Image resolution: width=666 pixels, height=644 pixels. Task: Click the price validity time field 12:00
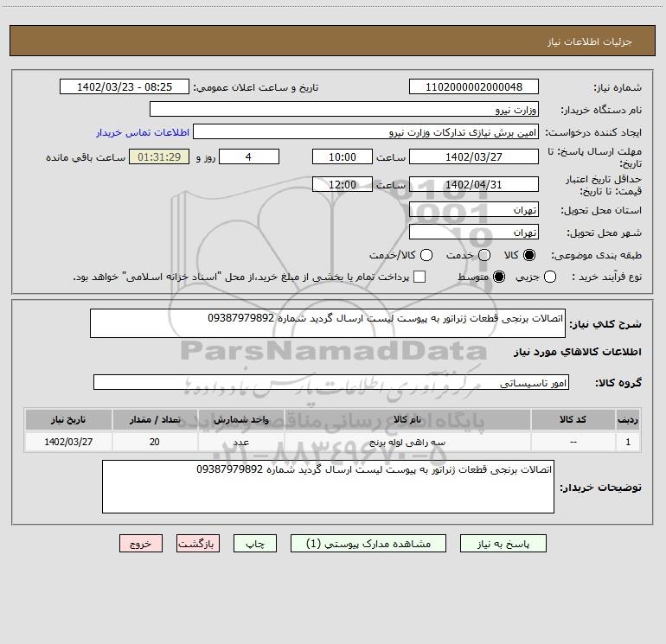pos(343,184)
